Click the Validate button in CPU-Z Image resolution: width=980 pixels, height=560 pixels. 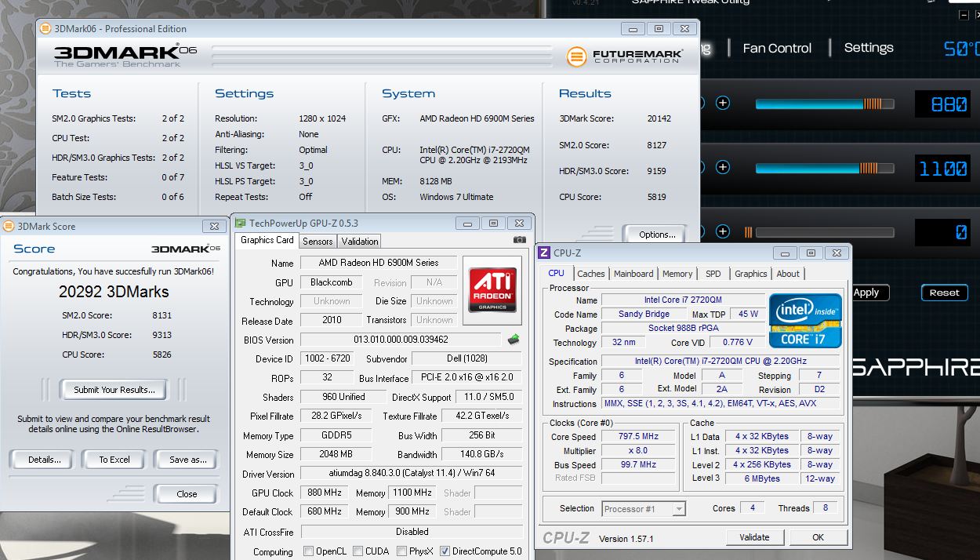tap(754, 537)
